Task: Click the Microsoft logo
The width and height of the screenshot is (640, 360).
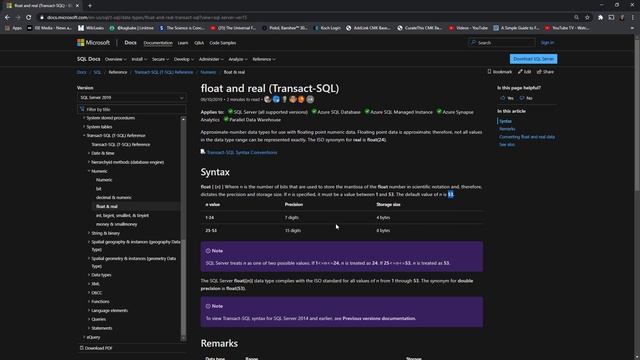Action: point(93,42)
